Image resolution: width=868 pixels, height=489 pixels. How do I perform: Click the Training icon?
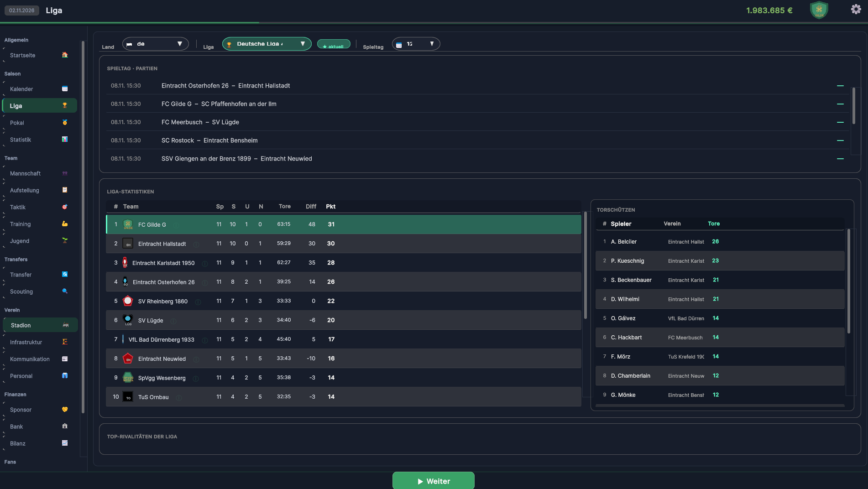(x=65, y=224)
